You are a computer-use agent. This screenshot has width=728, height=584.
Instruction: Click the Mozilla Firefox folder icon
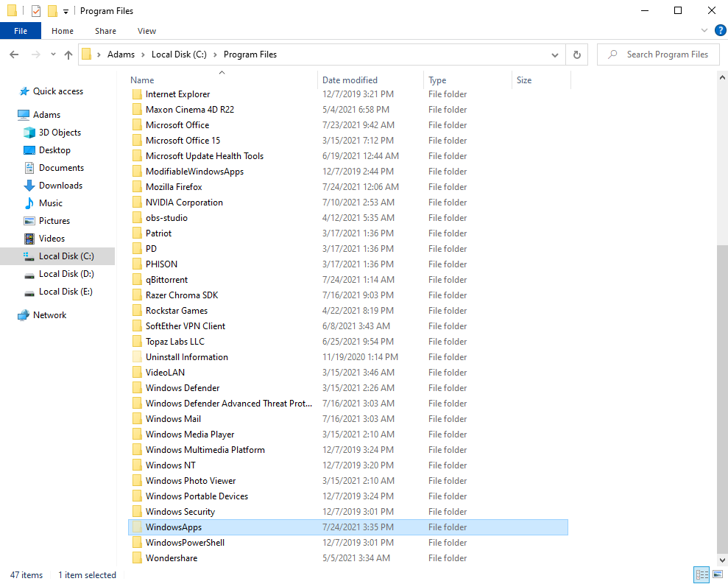tap(137, 187)
